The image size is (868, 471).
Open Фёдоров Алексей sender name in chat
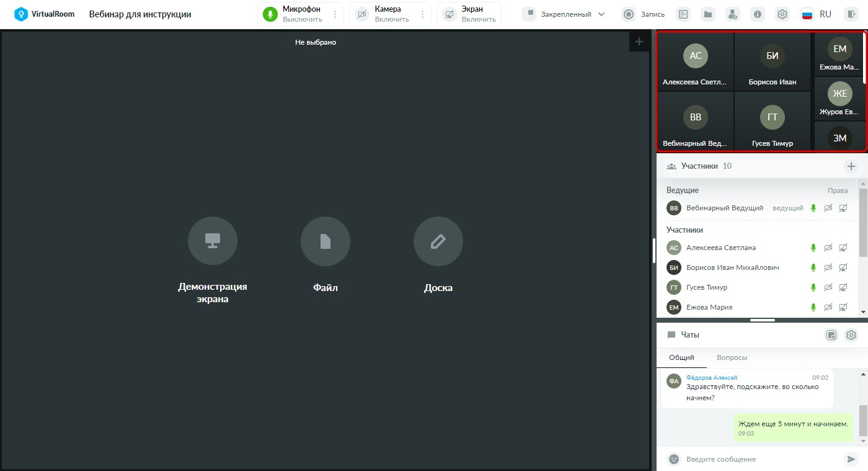712,377
